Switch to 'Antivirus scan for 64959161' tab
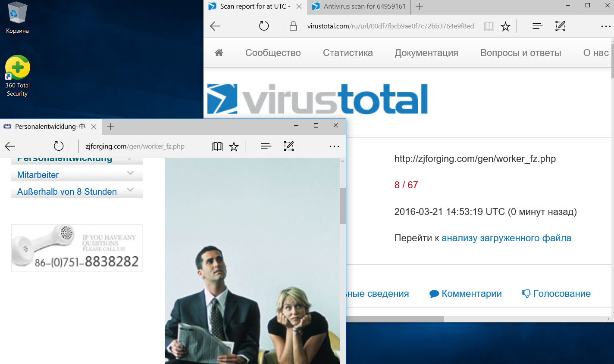The height and width of the screenshot is (364, 614). point(359,6)
